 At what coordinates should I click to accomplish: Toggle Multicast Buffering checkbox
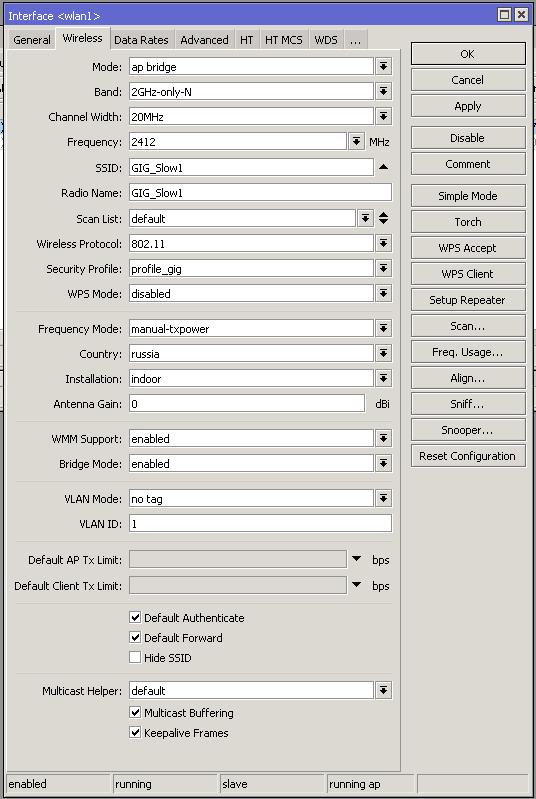click(135, 712)
